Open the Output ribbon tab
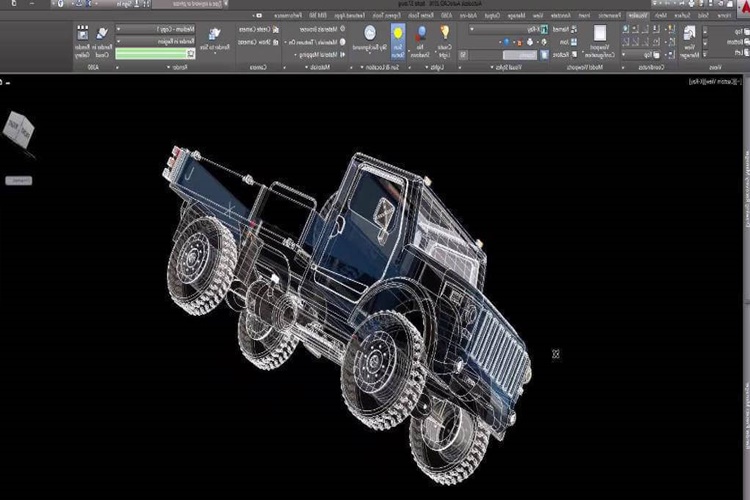Viewport: 750px width, 500px height. [491, 16]
